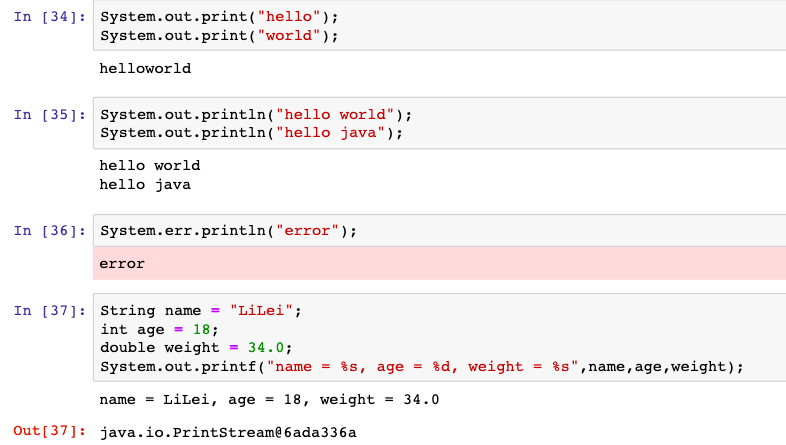Place cursor in print("hello") code line
This screenshot has height=445, width=786.
point(220,19)
